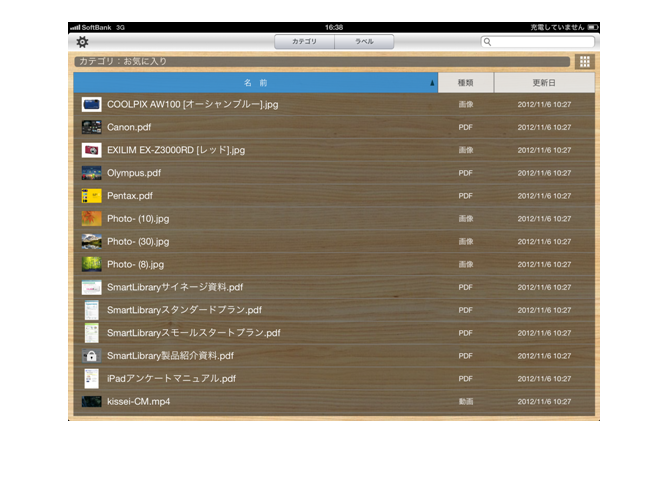
Task: Select file name Olympus.pdf
Action: (x=134, y=173)
